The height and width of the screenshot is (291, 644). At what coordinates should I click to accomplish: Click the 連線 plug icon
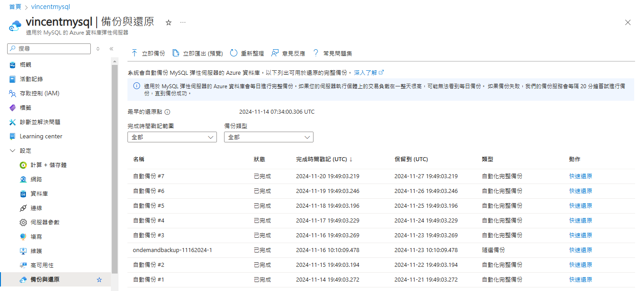23,208
